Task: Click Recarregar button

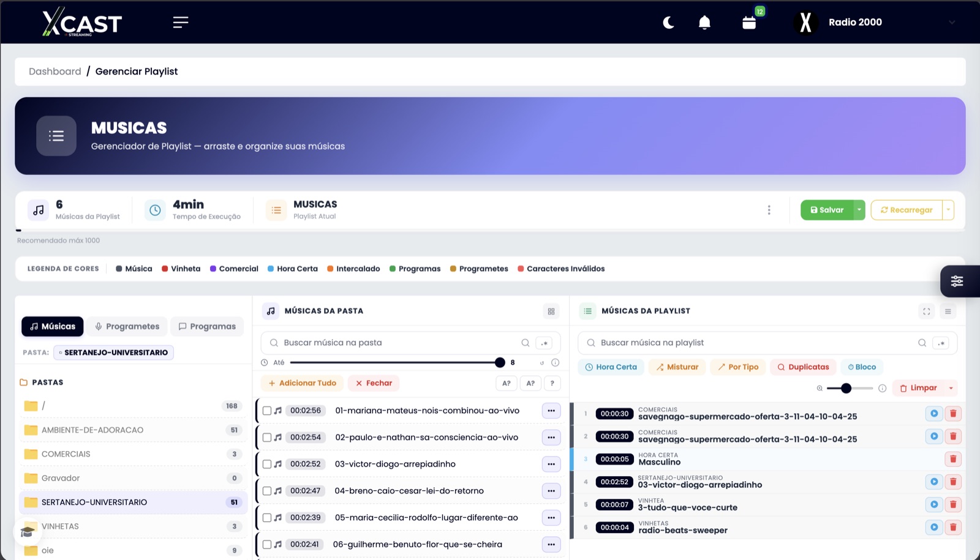Action: (907, 210)
